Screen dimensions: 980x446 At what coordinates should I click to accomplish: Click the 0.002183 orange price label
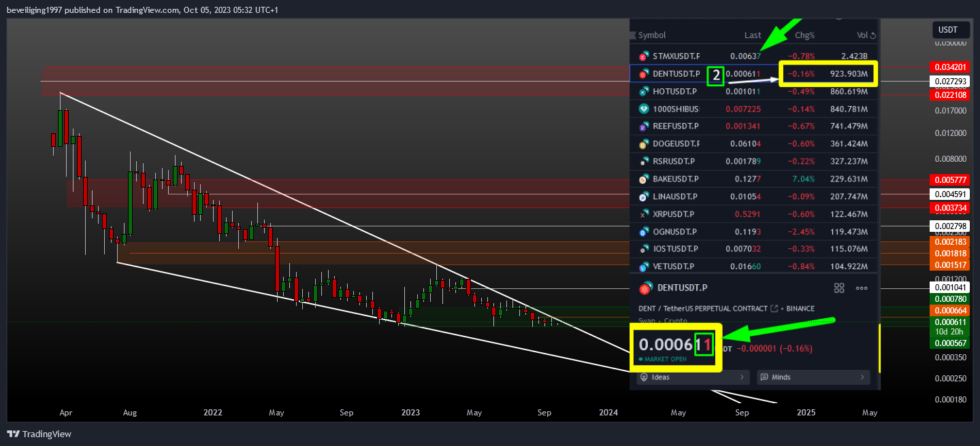tap(949, 241)
